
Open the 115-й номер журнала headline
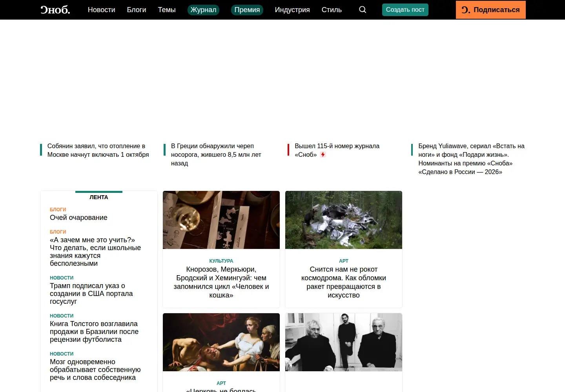[x=337, y=151]
